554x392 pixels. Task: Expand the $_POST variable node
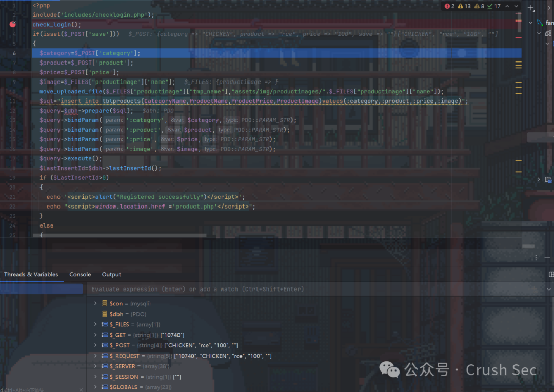(95, 345)
